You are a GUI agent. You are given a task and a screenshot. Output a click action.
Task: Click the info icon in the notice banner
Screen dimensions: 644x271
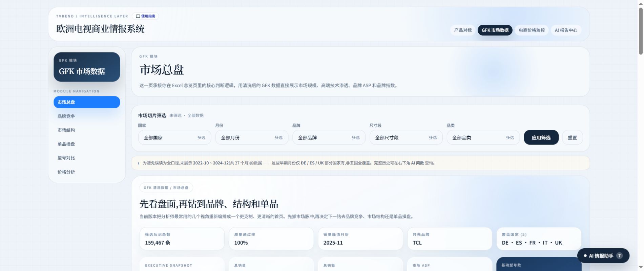coord(138,163)
